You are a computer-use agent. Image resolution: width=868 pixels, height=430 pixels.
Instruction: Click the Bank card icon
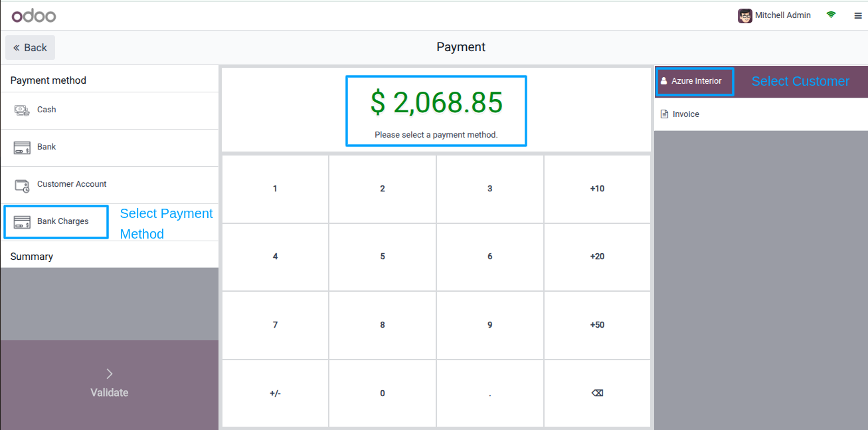[x=22, y=148]
